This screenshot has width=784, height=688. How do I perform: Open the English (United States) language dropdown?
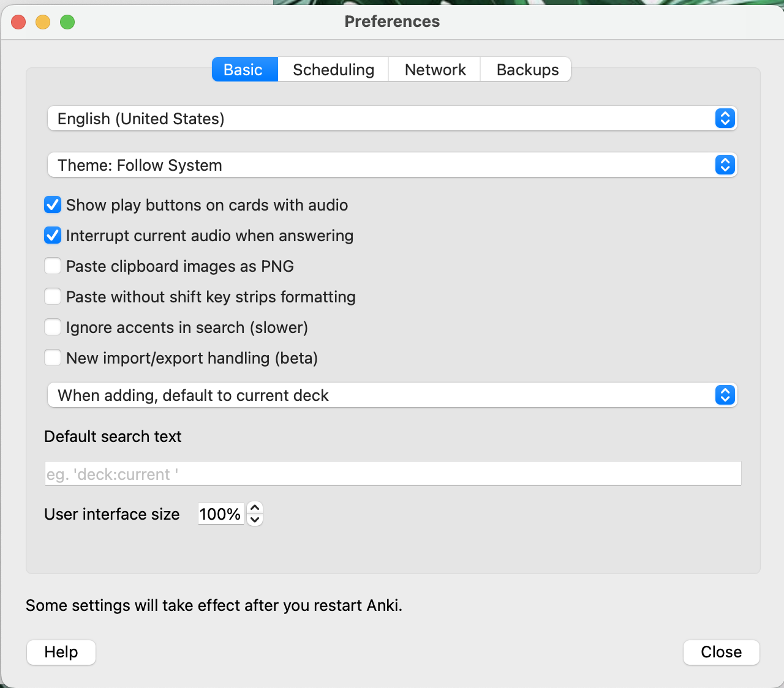tap(392, 119)
